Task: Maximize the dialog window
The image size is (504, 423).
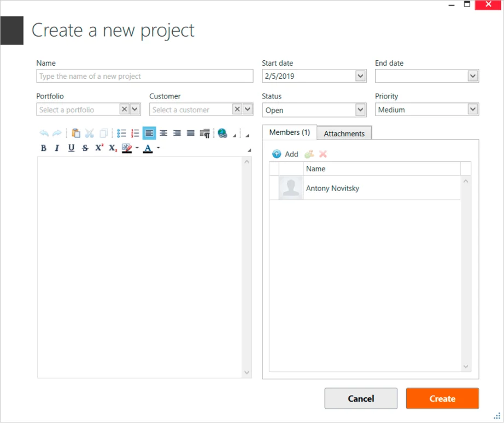Action: click(x=467, y=4)
